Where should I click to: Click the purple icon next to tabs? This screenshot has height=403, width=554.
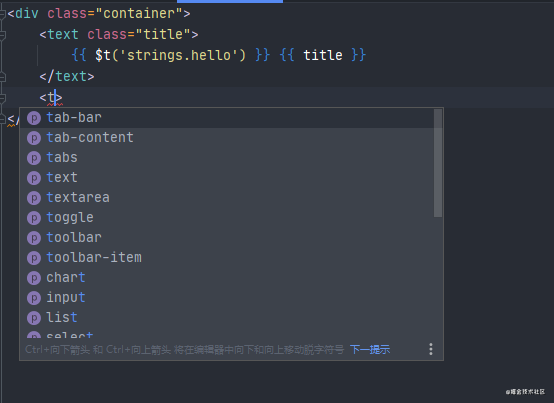pyautogui.click(x=34, y=158)
